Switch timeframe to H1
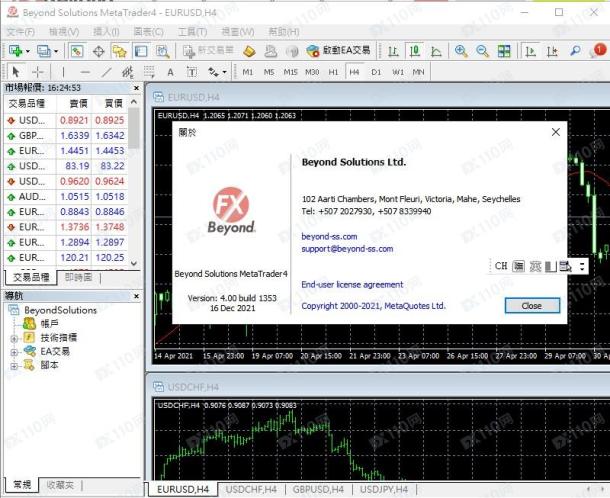Screen dimensions: 610x498 click(x=333, y=72)
